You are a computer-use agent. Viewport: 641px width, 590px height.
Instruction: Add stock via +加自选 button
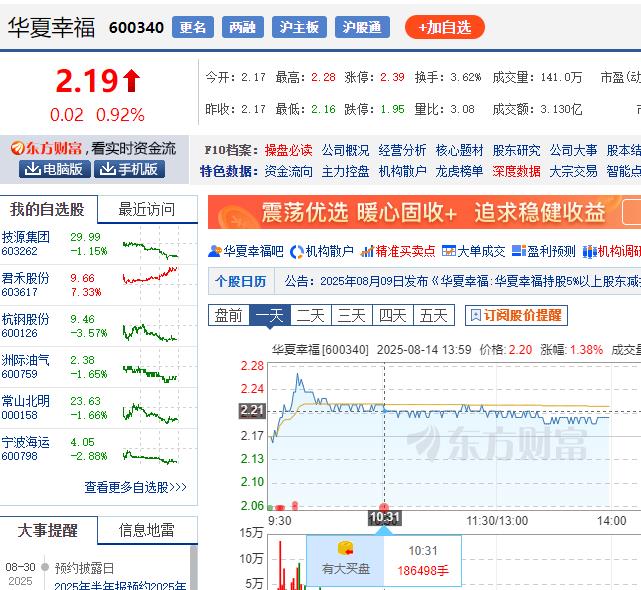tap(445, 27)
